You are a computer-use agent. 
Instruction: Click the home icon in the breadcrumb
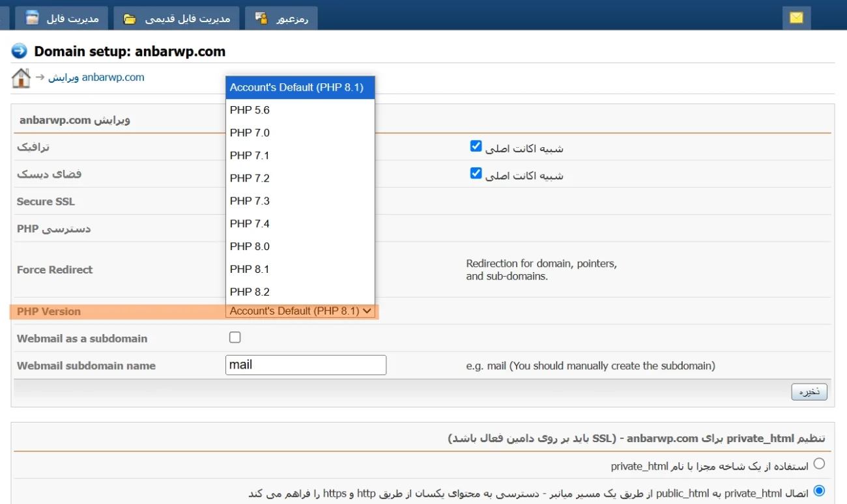coord(20,77)
